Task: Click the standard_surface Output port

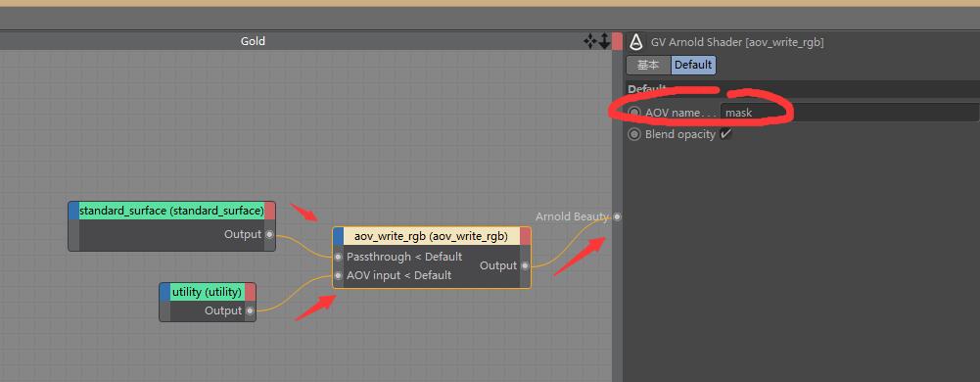Action: point(269,234)
